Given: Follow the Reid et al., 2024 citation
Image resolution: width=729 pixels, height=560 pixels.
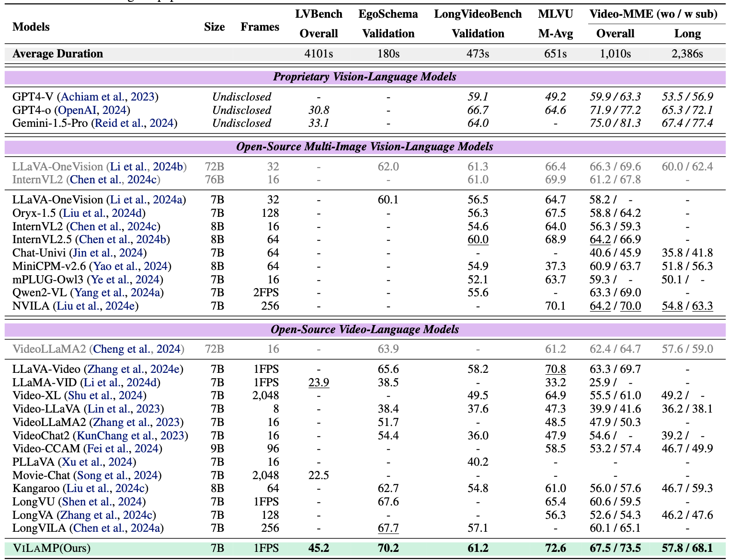Looking at the screenshot, I should tap(134, 123).
